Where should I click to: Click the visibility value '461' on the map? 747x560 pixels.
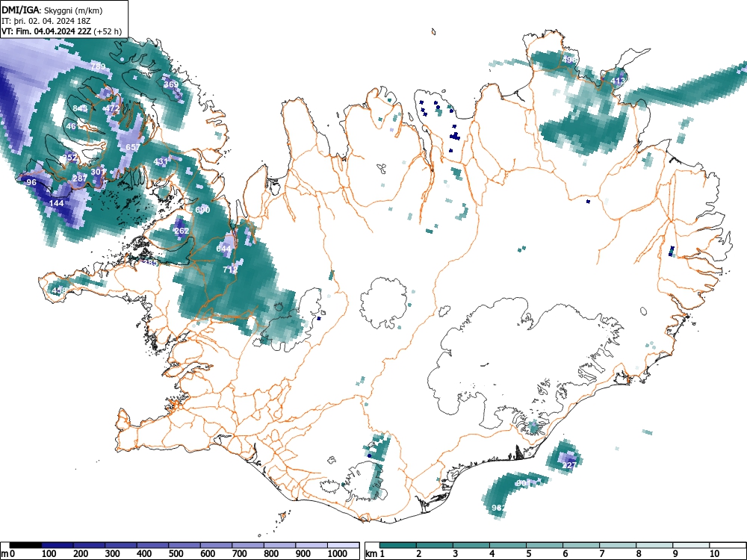[x=73, y=127]
